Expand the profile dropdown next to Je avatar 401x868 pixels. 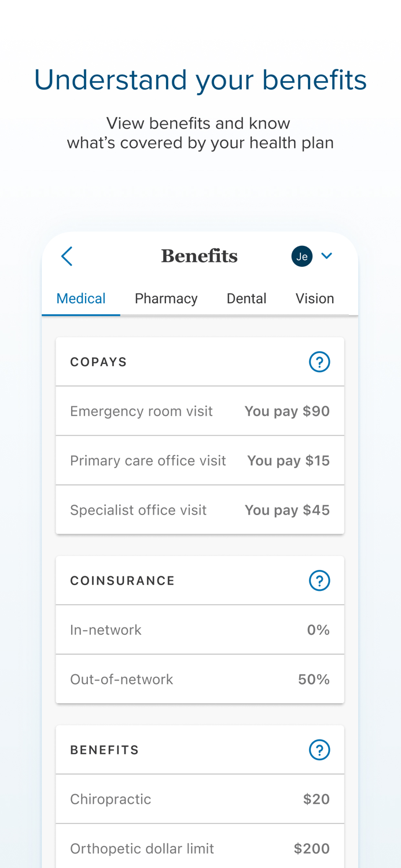coord(327,255)
